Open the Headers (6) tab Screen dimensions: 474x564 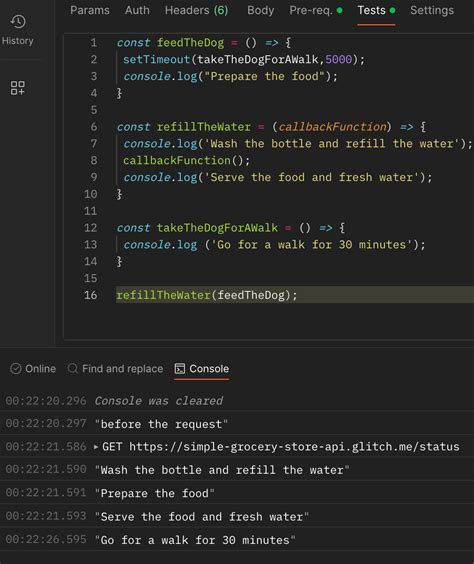point(196,10)
